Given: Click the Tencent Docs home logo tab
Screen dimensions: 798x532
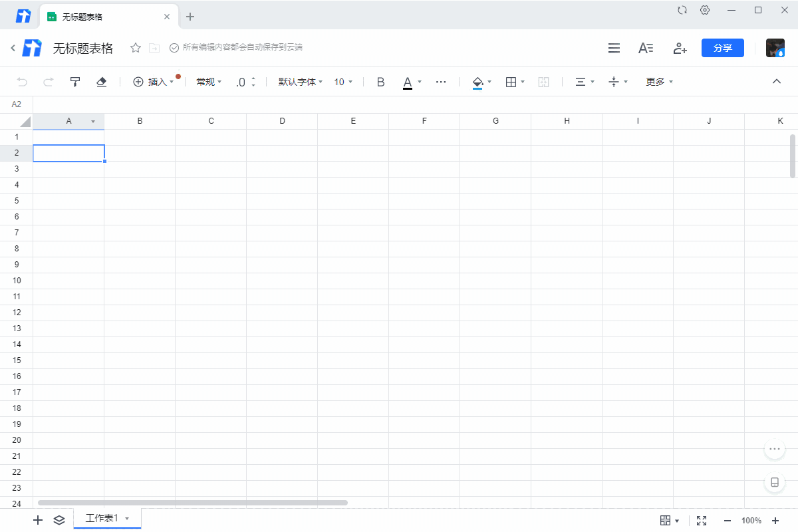Looking at the screenshot, I should pyautogui.click(x=23, y=17).
